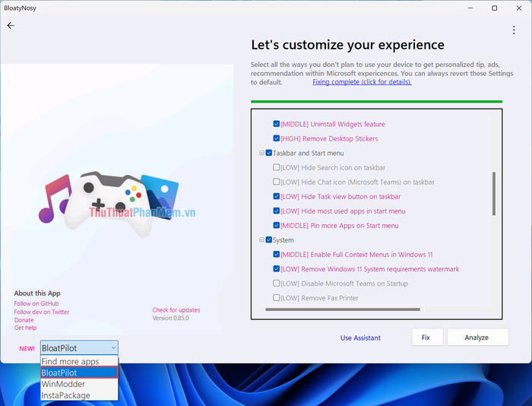Open Follow dev on Twitter link
The width and height of the screenshot is (532, 406).
coord(41,312)
